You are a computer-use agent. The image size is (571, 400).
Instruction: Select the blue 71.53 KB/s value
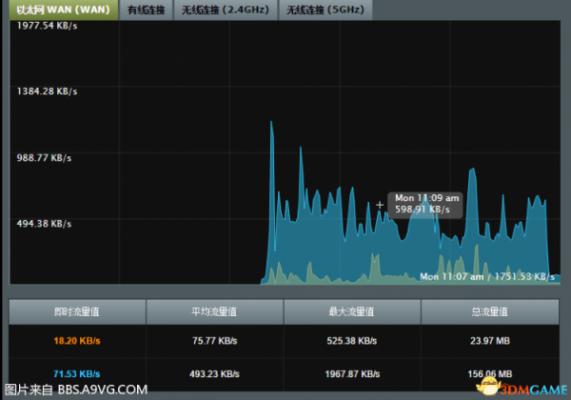point(77,374)
